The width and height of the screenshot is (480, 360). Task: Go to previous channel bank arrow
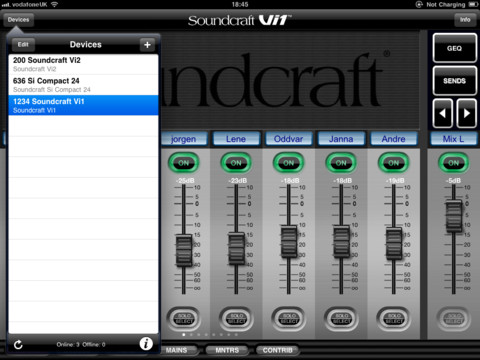click(442, 113)
